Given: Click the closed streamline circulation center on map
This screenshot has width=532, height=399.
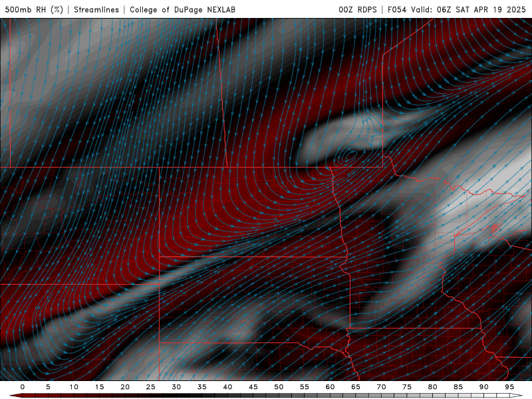Looking at the screenshot, I should 350,156.
